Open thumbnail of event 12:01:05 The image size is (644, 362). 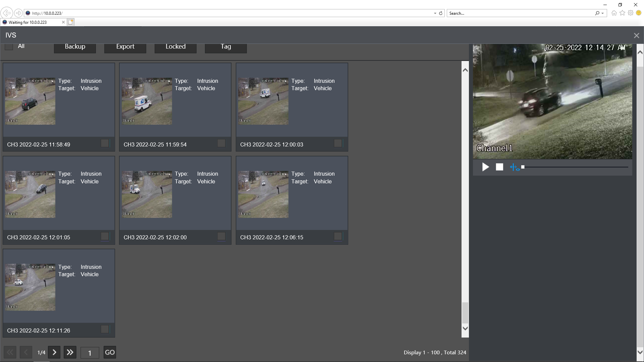coord(30,194)
